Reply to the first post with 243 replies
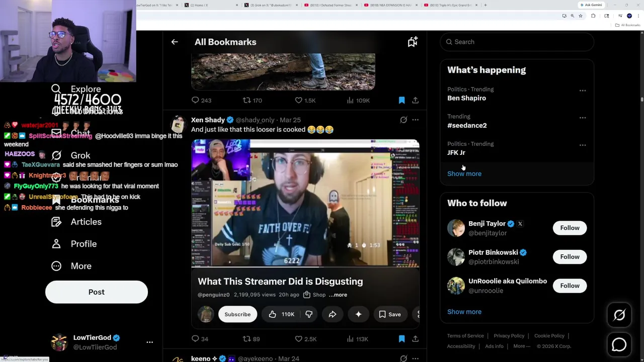The height and width of the screenshot is (362, 644). click(x=201, y=100)
